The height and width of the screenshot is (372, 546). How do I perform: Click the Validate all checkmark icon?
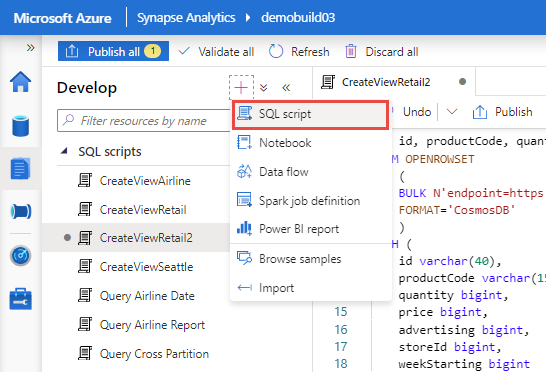(x=184, y=51)
